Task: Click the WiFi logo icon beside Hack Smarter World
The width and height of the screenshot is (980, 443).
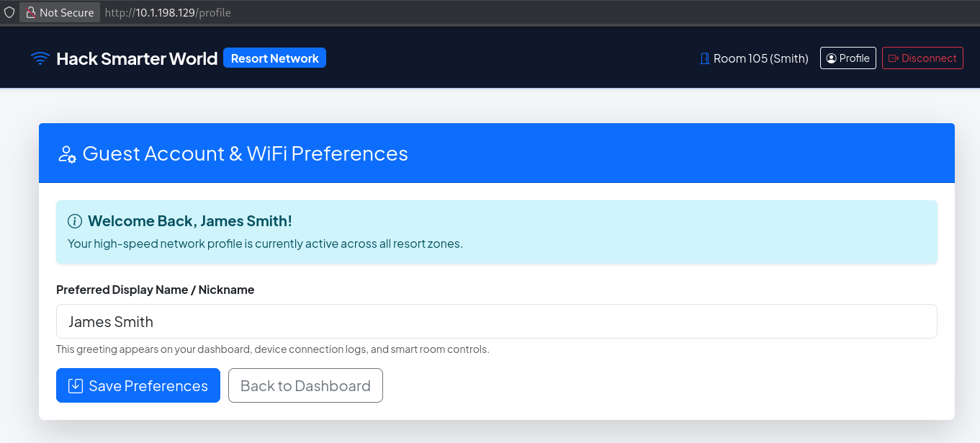Action: (40, 58)
